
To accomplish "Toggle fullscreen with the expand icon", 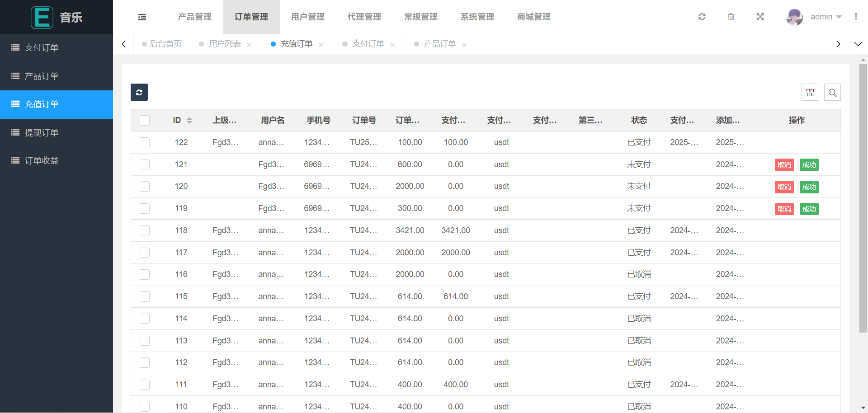I will pyautogui.click(x=760, y=17).
